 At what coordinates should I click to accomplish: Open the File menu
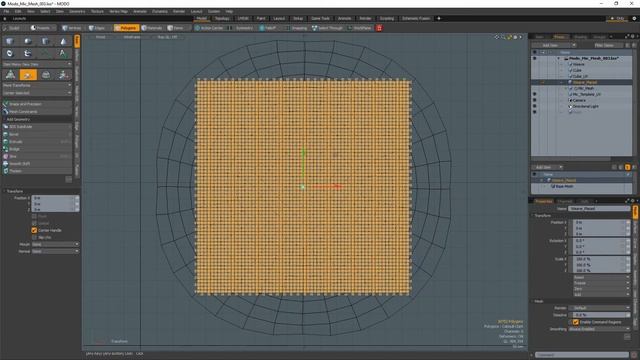7,11
